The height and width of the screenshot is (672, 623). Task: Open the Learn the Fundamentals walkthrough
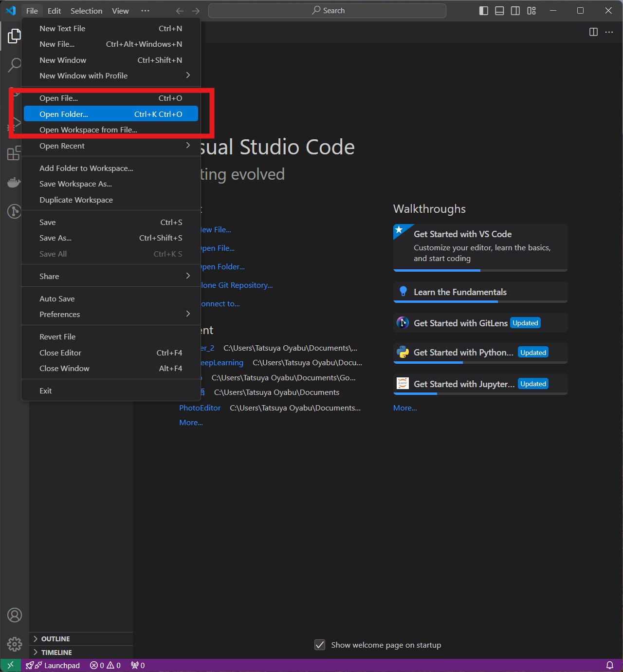tap(460, 292)
